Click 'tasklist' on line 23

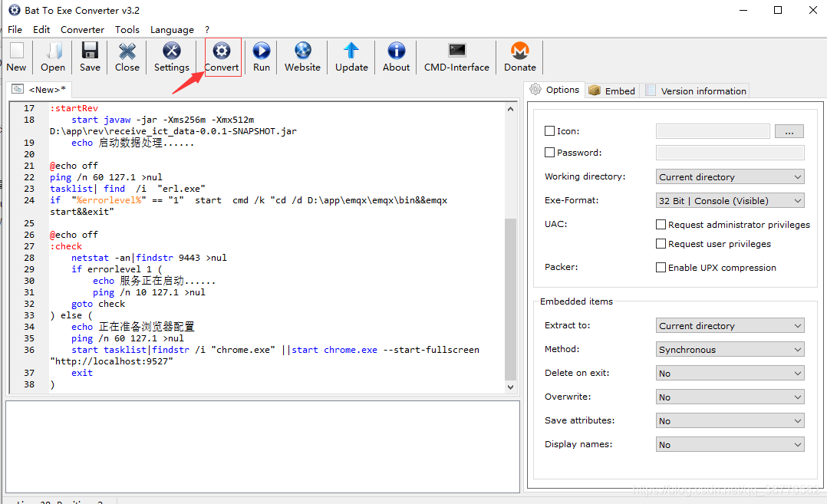71,189
